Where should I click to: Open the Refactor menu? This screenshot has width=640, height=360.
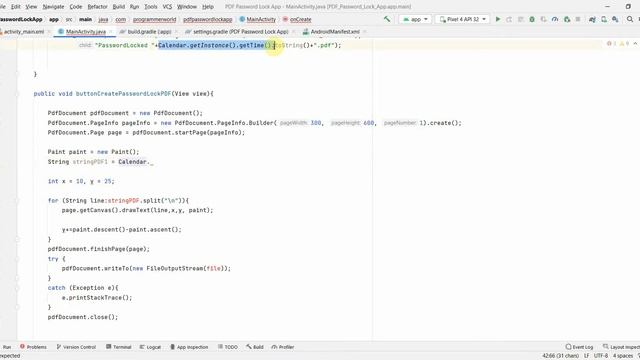click(98, 7)
